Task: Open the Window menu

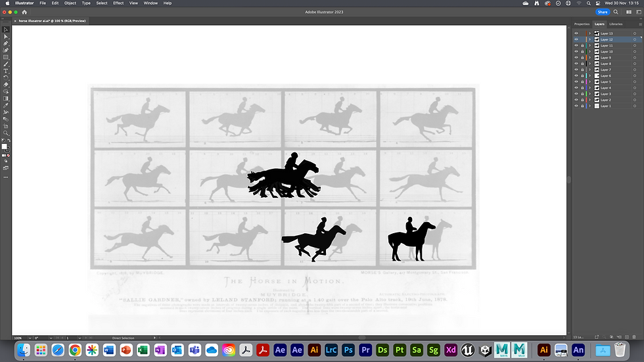Action: tap(150, 3)
